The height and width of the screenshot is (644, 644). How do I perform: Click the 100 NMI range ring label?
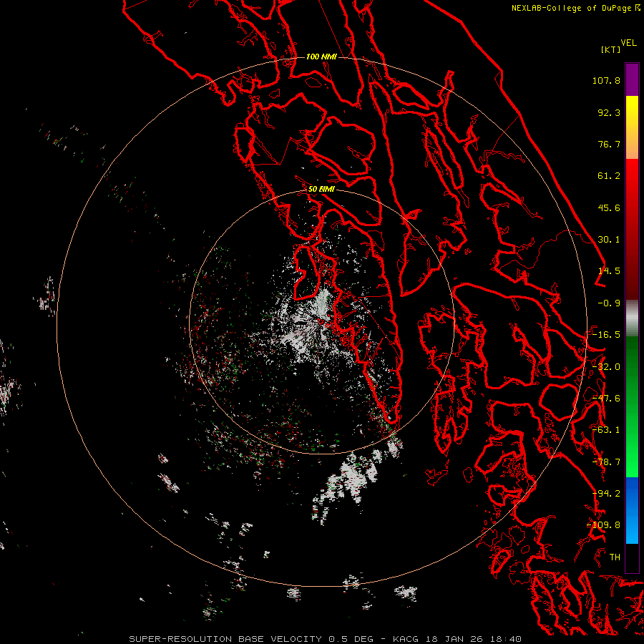321,57
